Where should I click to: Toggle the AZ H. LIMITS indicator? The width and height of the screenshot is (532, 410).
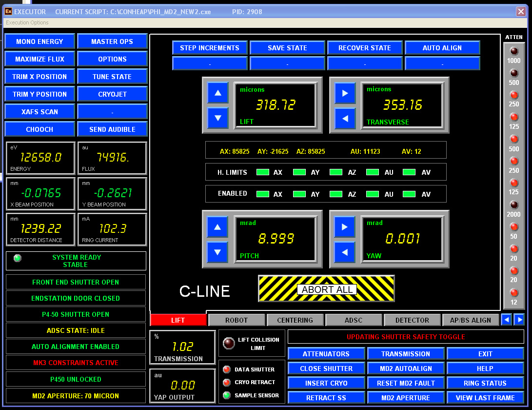pos(335,172)
